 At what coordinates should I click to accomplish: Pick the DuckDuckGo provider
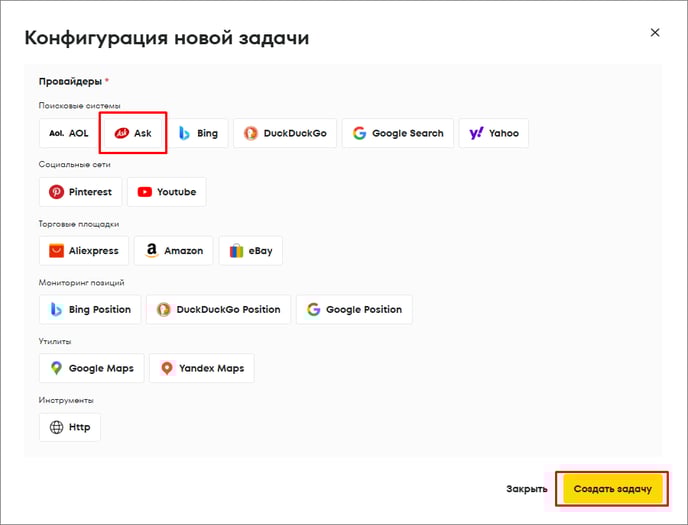(x=285, y=133)
